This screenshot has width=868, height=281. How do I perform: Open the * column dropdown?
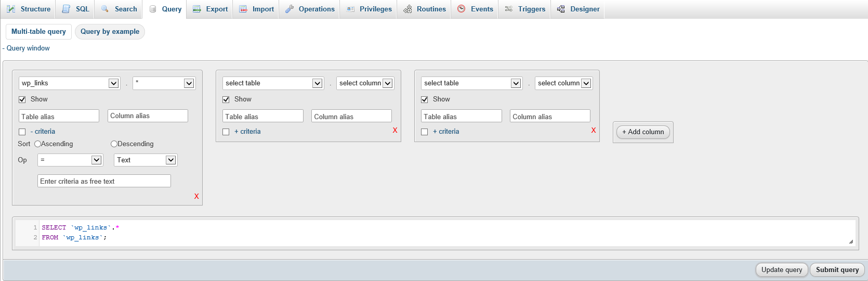click(164, 83)
